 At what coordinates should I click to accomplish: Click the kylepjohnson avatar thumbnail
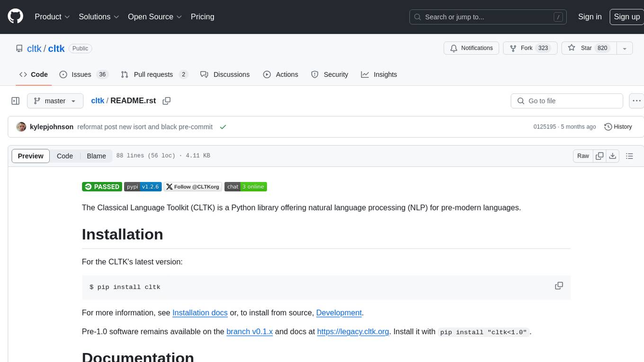tap(21, 127)
